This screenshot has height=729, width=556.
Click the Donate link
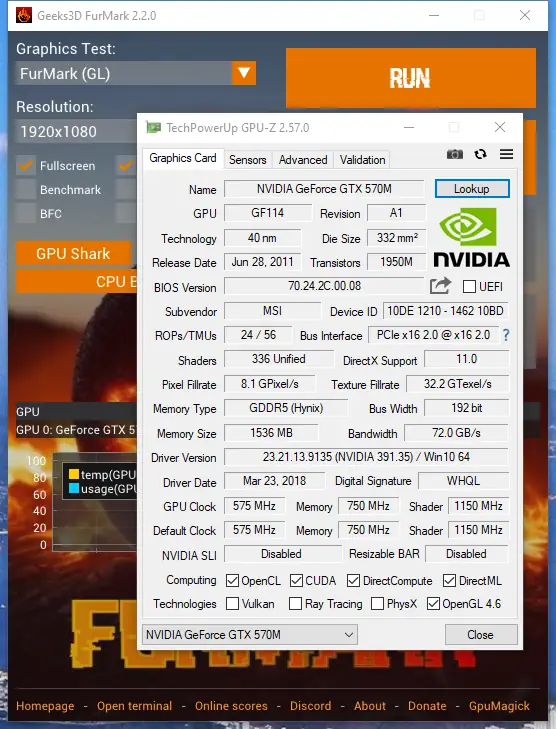(427, 706)
